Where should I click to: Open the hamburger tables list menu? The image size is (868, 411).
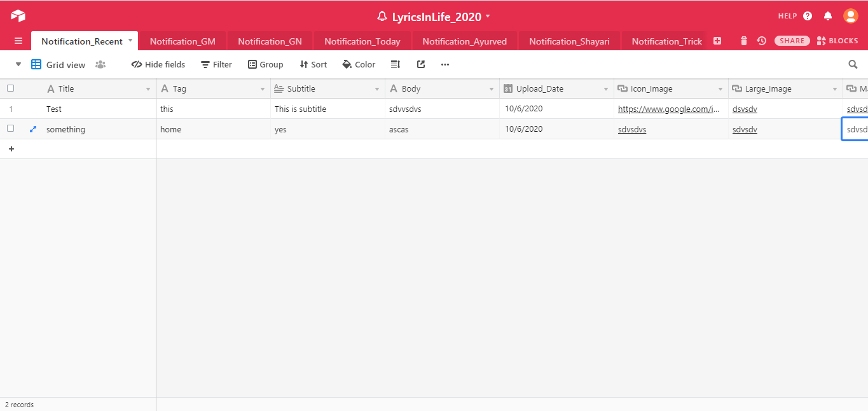point(18,41)
